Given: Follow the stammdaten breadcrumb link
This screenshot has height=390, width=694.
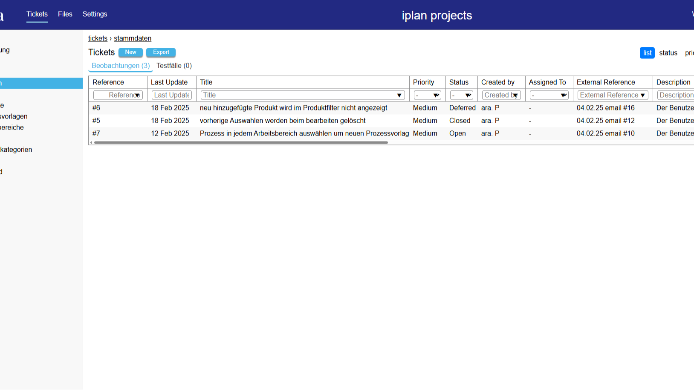Looking at the screenshot, I should click(x=132, y=39).
